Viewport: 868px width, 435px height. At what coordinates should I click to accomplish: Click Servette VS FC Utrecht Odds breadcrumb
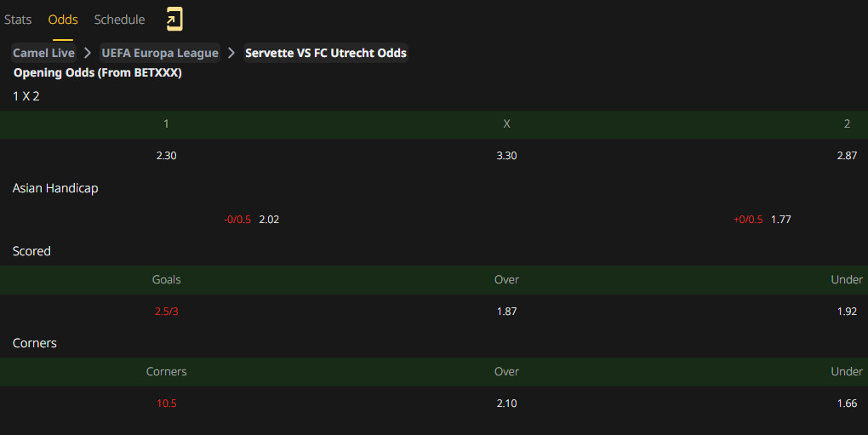326,53
